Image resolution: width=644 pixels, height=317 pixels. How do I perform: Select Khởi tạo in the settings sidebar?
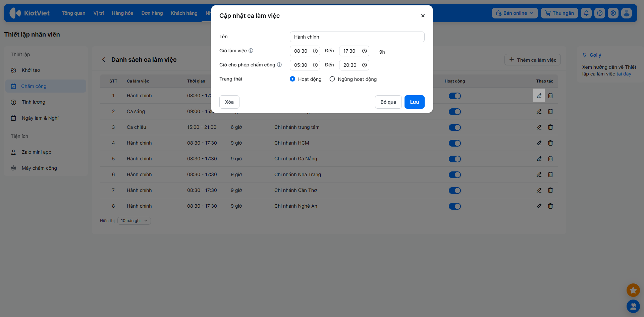point(46,70)
